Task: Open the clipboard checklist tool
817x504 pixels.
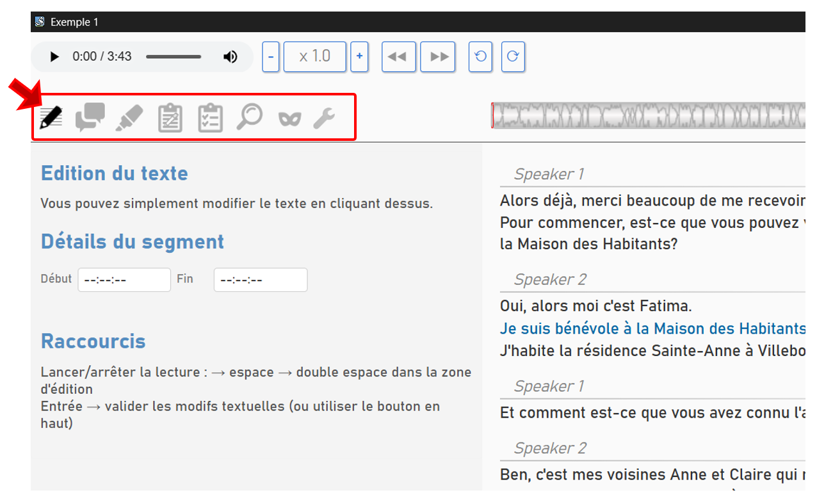Action: (210, 118)
